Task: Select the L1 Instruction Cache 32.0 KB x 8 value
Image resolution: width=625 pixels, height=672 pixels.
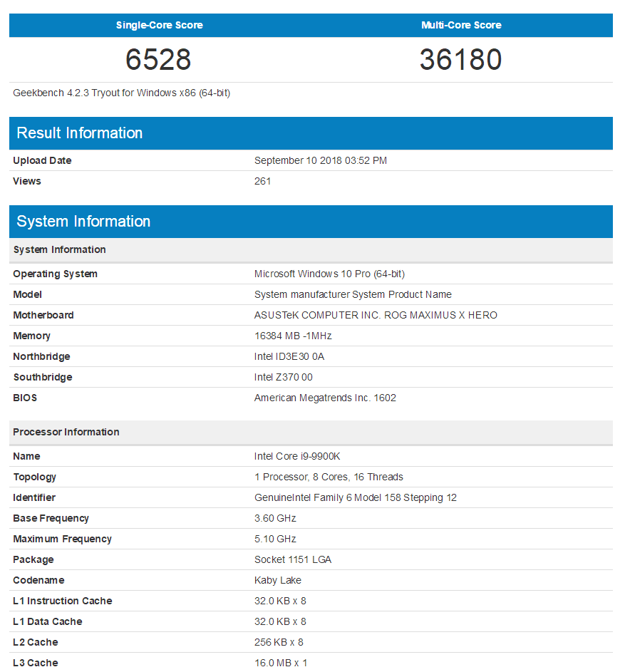Action: 280,601
